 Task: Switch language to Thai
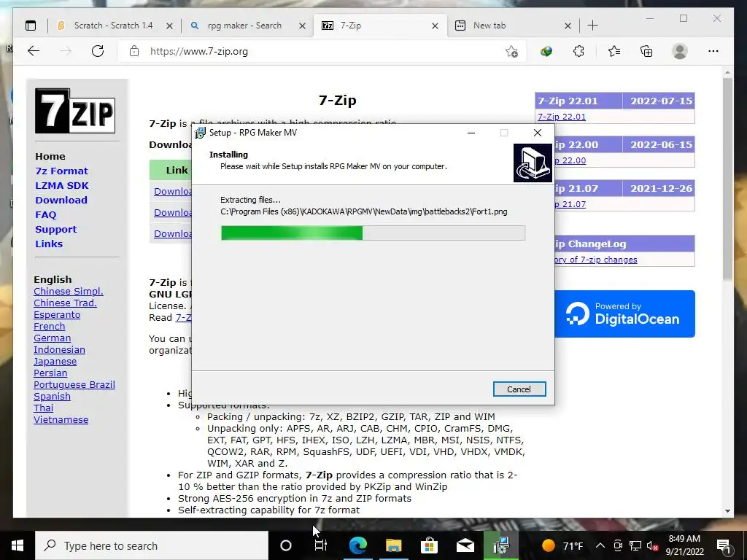[43, 408]
